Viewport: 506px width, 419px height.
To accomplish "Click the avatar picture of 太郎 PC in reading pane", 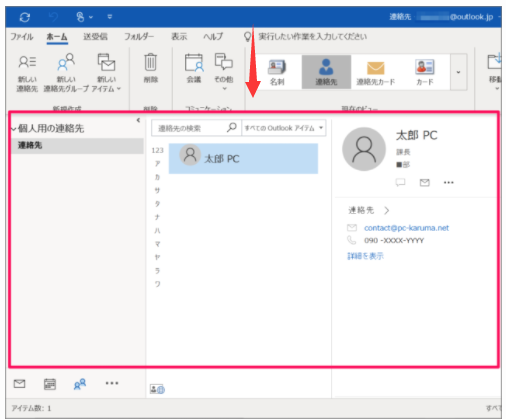I will (364, 149).
